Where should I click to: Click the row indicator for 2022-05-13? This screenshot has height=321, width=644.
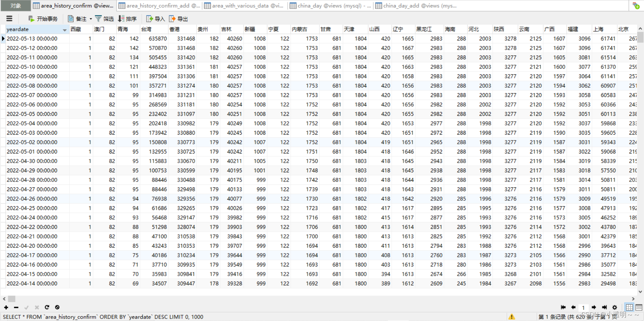pyautogui.click(x=3, y=39)
